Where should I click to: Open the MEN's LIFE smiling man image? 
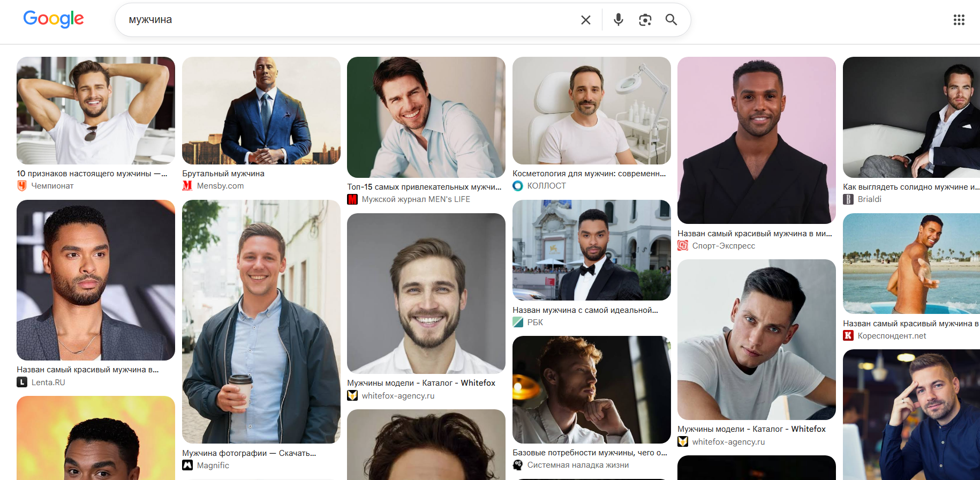click(426, 117)
